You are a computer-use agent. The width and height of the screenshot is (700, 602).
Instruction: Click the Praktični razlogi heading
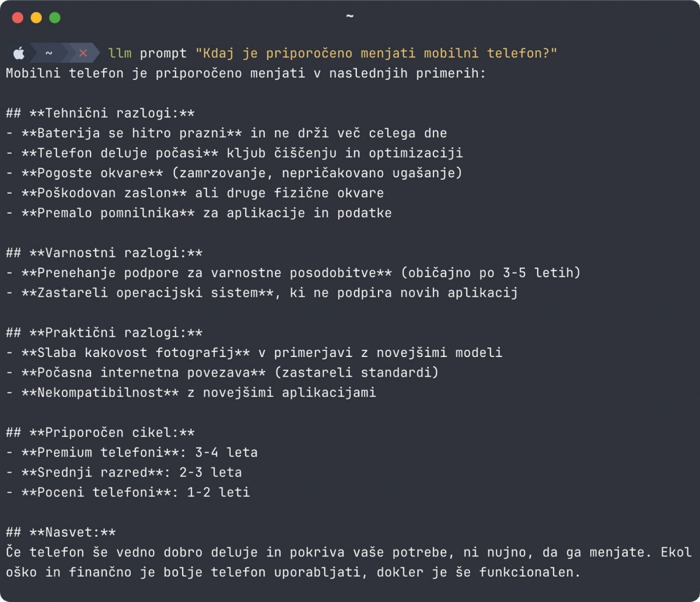104,332
